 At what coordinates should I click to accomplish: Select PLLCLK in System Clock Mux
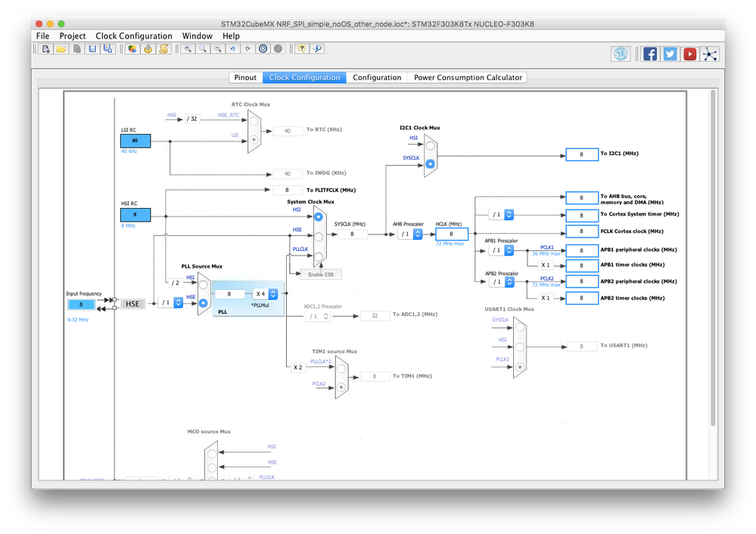click(x=318, y=256)
